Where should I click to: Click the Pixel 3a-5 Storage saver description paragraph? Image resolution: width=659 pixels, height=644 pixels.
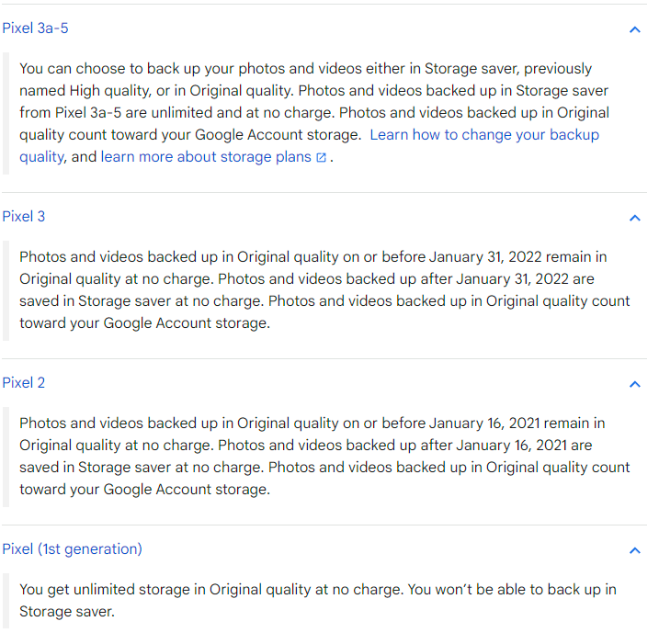click(x=314, y=113)
